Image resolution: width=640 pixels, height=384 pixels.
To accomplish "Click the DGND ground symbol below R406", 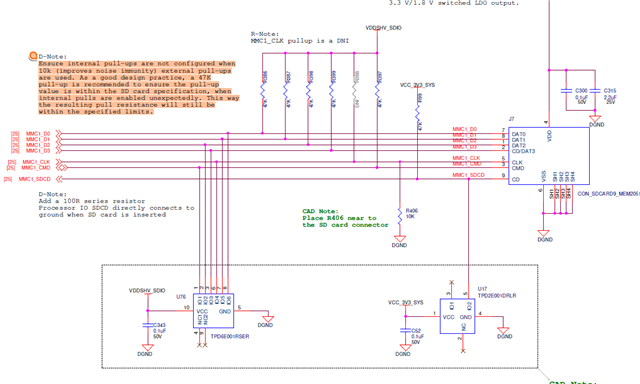I will tap(400, 238).
